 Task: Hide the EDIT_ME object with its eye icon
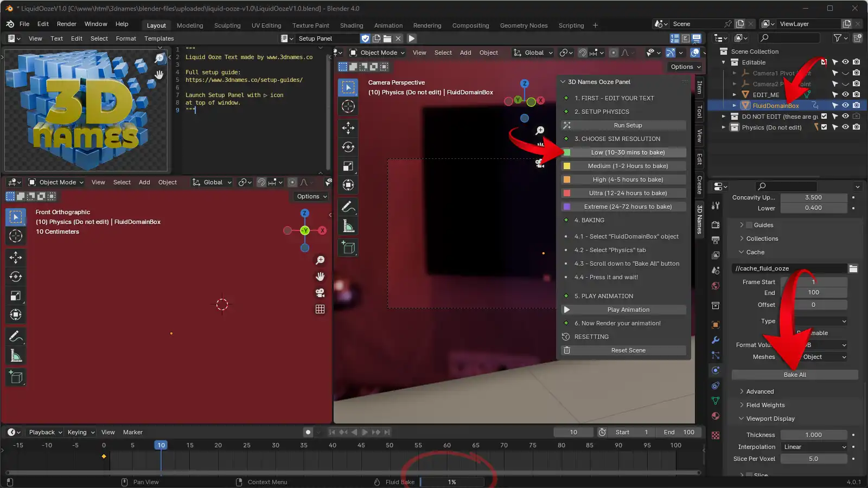pyautogui.click(x=845, y=94)
